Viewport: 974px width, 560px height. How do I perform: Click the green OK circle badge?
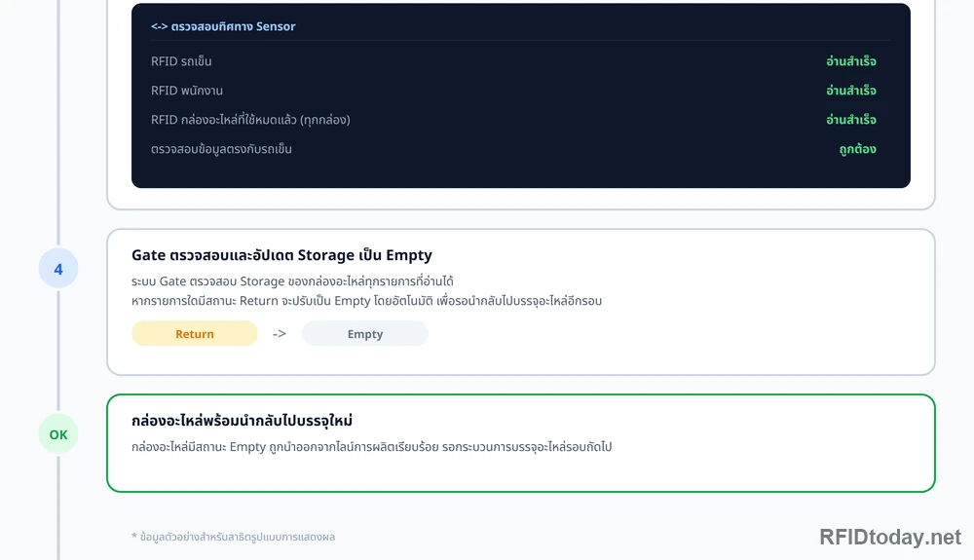[x=58, y=434]
